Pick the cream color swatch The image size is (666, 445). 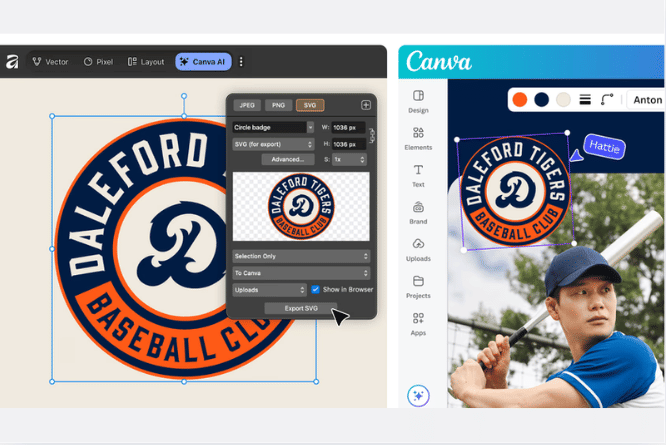[563, 100]
